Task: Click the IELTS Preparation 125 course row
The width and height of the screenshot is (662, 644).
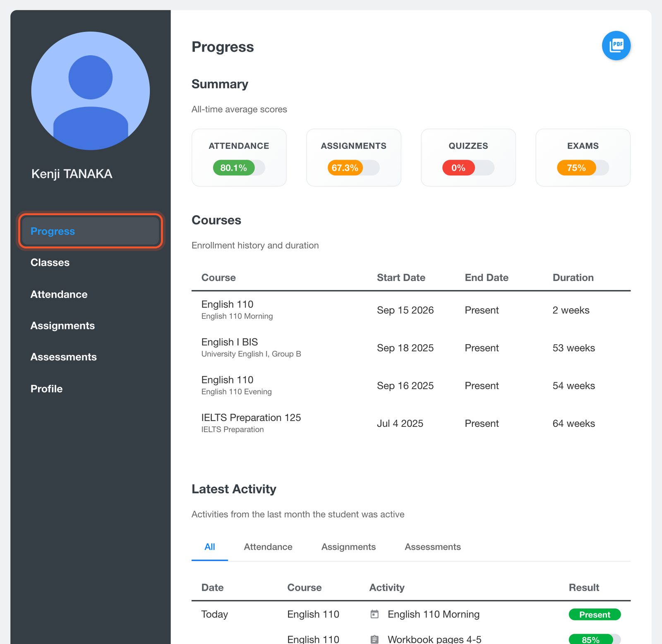Action: tap(411, 424)
